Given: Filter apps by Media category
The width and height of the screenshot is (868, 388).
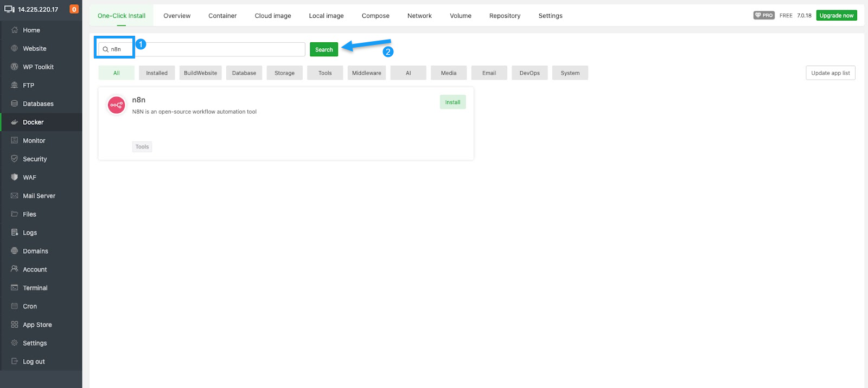Looking at the screenshot, I should click(x=449, y=73).
